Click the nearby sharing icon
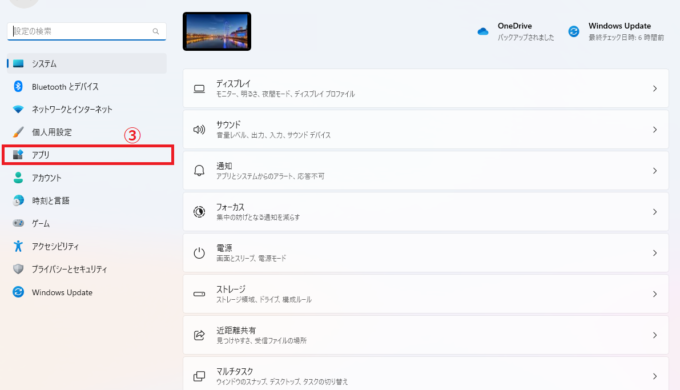 (199, 335)
